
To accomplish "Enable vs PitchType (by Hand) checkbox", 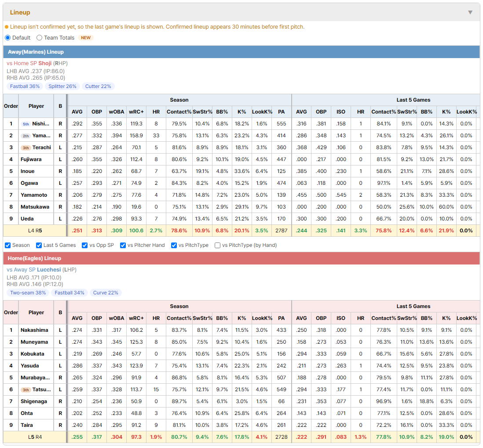I will point(217,245).
